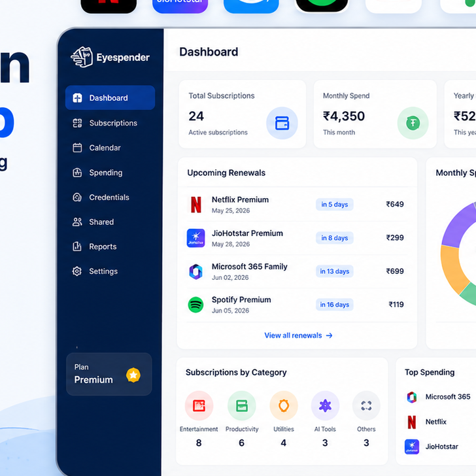
Task: Click the Microsoft 365 logo in Upcoming Renewals
Action: pos(195,271)
